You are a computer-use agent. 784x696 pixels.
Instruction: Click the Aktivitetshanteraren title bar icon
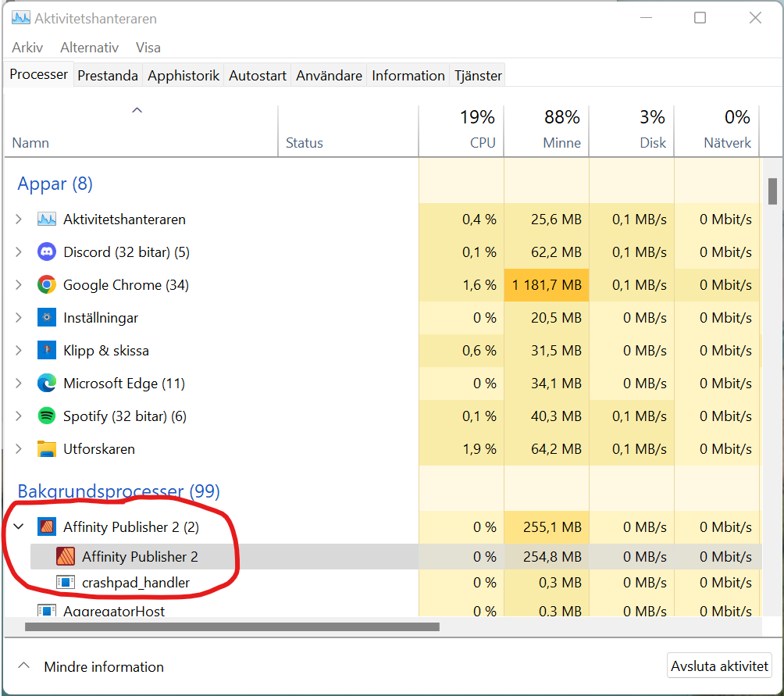coord(20,18)
